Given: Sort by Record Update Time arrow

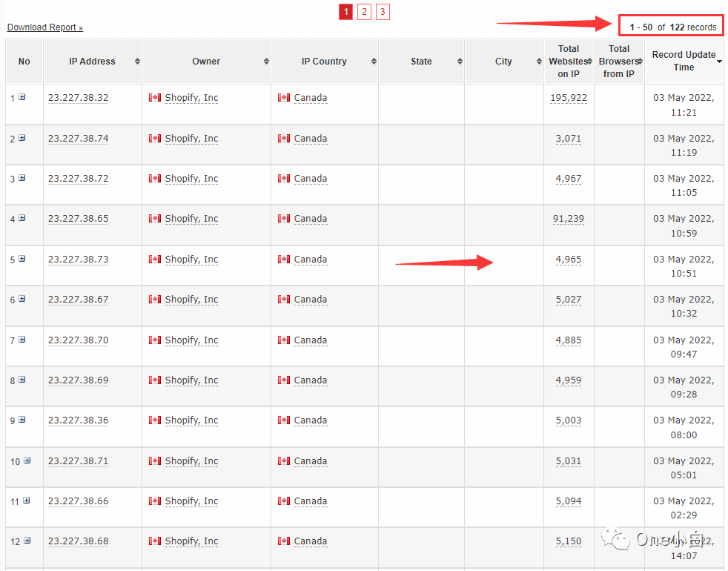Looking at the screenshot, I should click(719, 62).
